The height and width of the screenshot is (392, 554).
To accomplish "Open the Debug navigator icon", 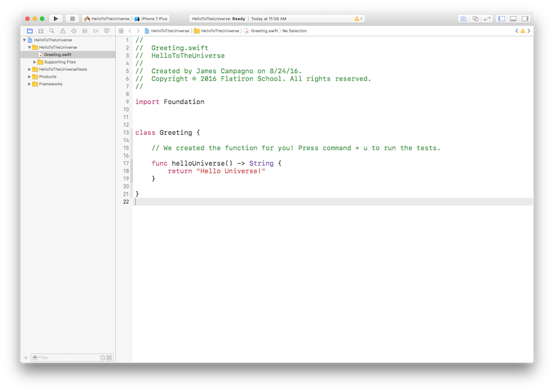I will pos(85,31).
